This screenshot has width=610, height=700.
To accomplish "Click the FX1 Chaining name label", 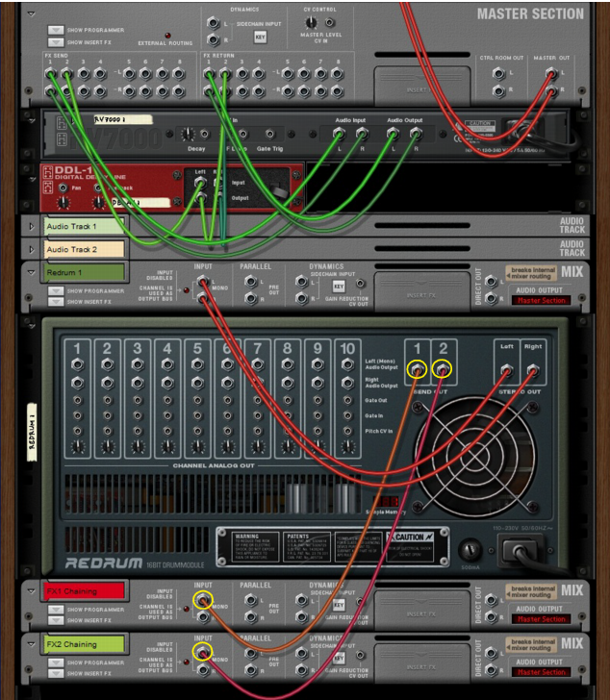I will pyautogui.click(x=85, y=591).
